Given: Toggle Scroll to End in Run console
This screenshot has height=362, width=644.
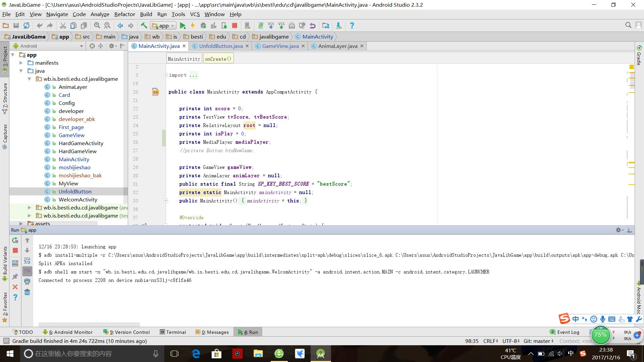Looking at the screenshot, I should click(x=27, y=271).
